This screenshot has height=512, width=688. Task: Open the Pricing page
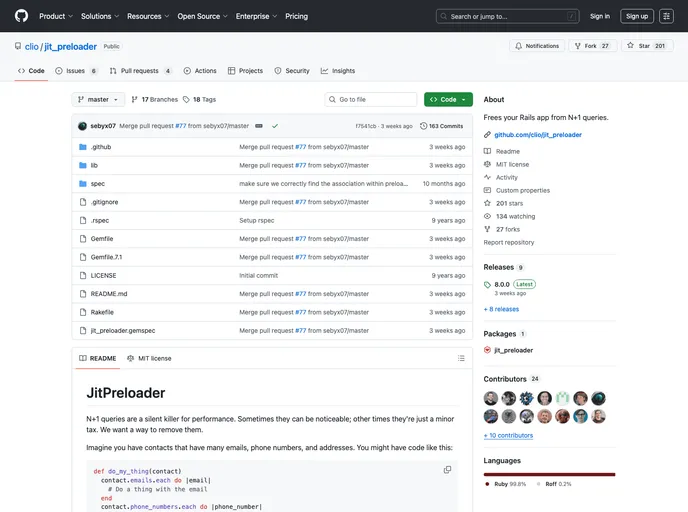point(297,16)
